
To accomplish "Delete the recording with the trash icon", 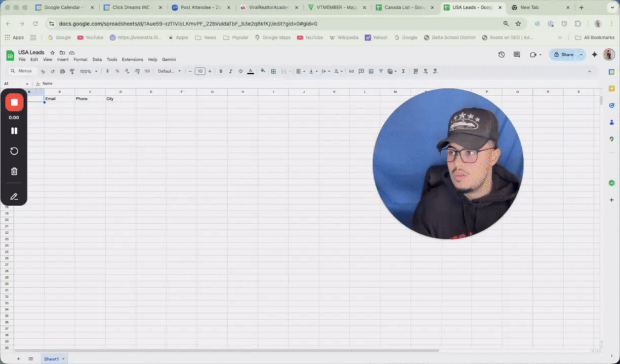I will [x=14, y=171].
